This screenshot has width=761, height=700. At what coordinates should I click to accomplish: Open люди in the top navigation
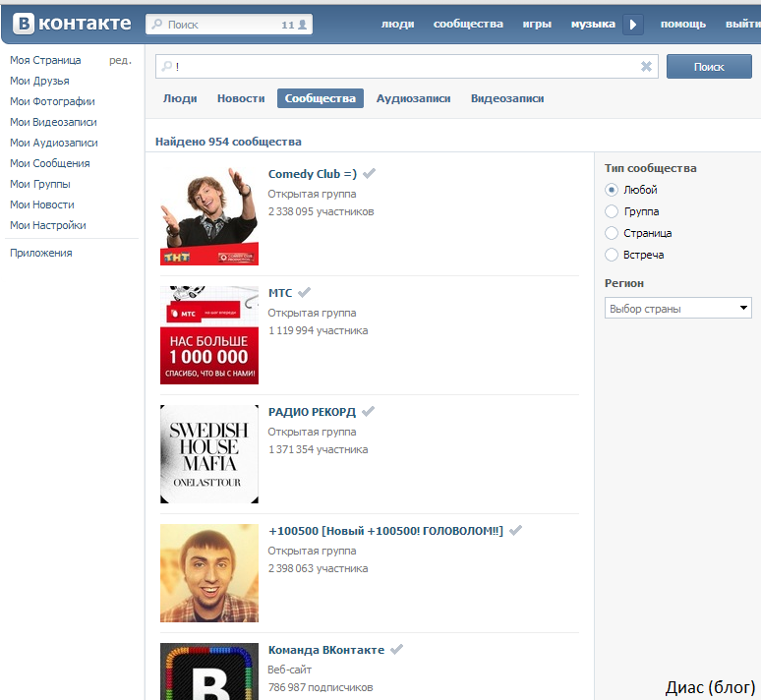397,25
